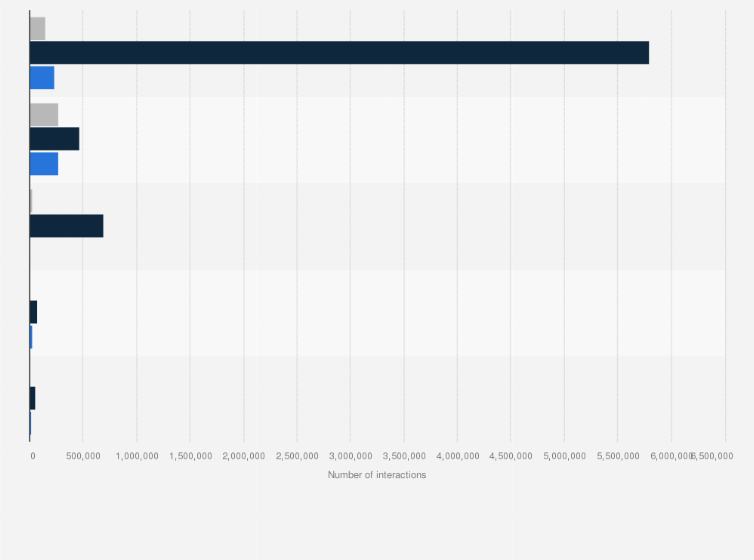Click the '5,000,000' axis label

[x=565, y=456]
